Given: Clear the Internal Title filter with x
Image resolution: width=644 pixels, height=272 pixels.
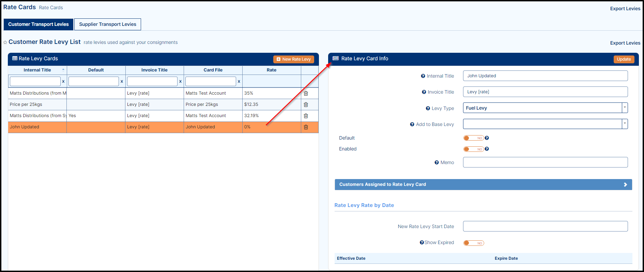Looking at the screenshot, I should point(63,81).
